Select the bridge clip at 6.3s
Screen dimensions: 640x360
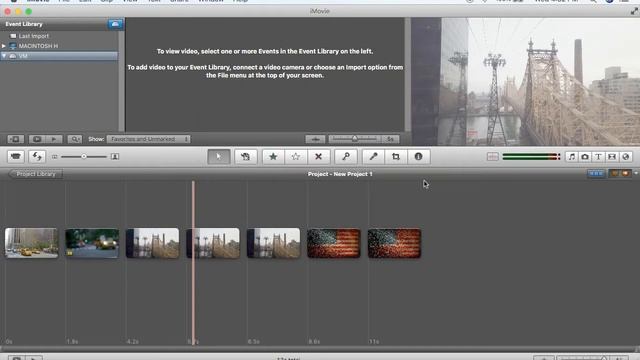(x=273, y=243)
